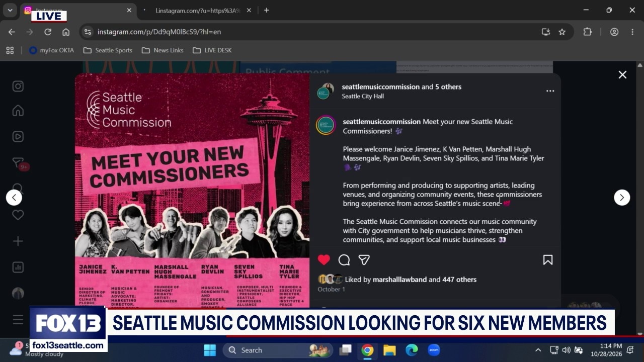This screenshot has width=644, height=362.
Task: Open the News Links bookmarks folder
Action: coord(163,50)
